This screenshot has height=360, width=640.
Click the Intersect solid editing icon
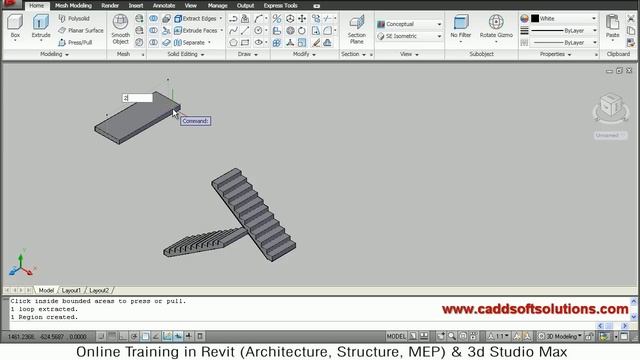pos(153,42)
